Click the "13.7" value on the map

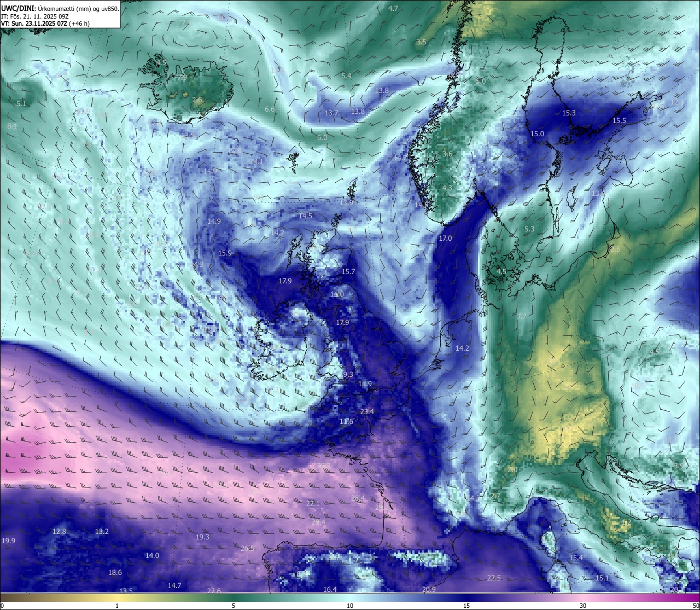(x=331, y=113)
